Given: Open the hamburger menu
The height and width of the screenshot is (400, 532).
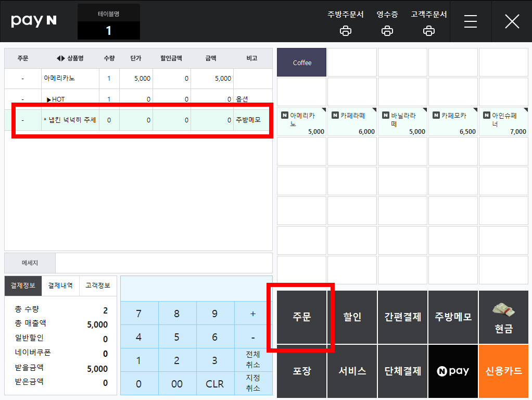Looking at the screenshot, I should point(471,21).
